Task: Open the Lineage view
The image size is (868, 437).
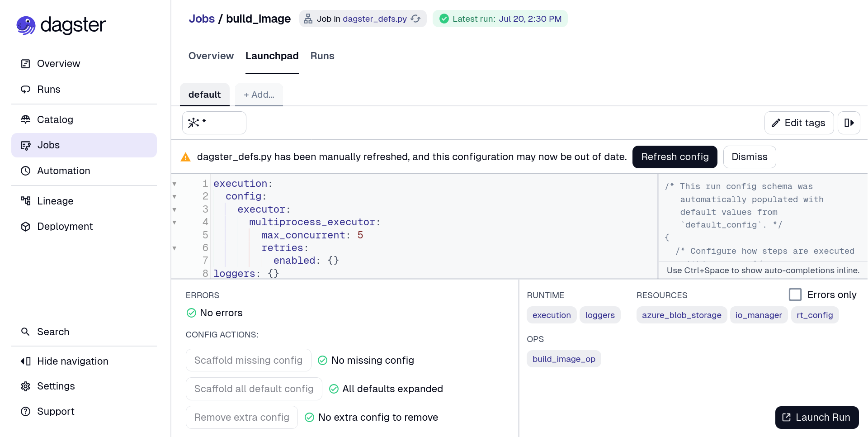Action: (84, 201)
